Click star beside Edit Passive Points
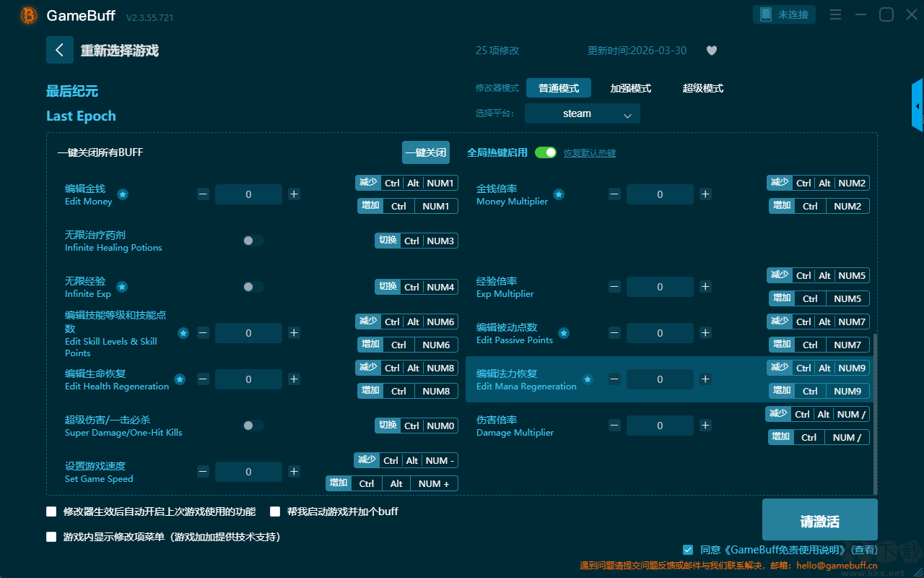Viewport: 924px width, 578px height. [x=564, y=333]
